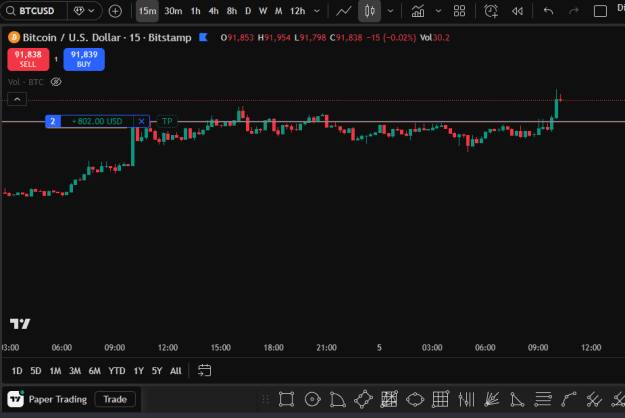Close the position with X button
The height and width of the screenshot is (418, 625).
[142, 121]
